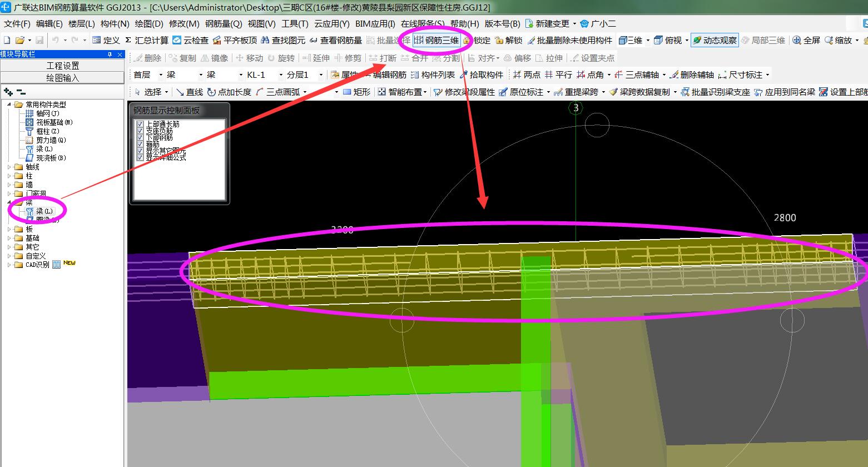The image size is (868, 467).
Task: Open 三维 view dropdown arrow
Action: click(x=648, y=40)
